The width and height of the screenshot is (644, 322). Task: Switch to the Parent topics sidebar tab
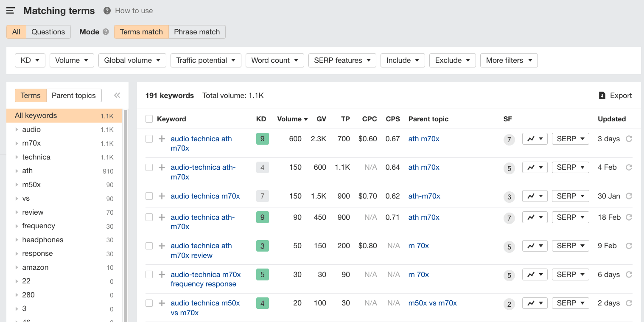(74, 95)
